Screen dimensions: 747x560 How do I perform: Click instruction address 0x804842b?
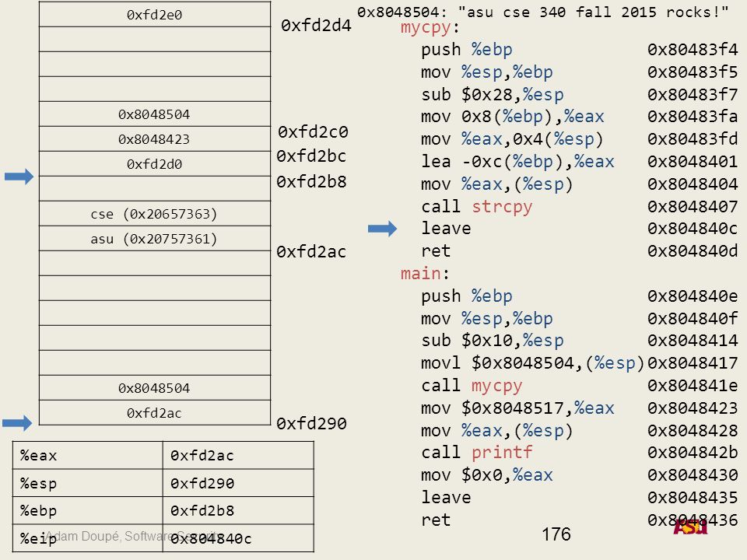pyautogui.click(x=693, y=453)
